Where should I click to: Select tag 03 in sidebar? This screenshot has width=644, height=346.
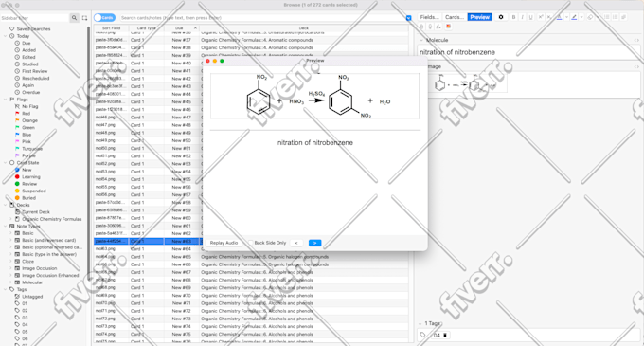click(25, 318)
